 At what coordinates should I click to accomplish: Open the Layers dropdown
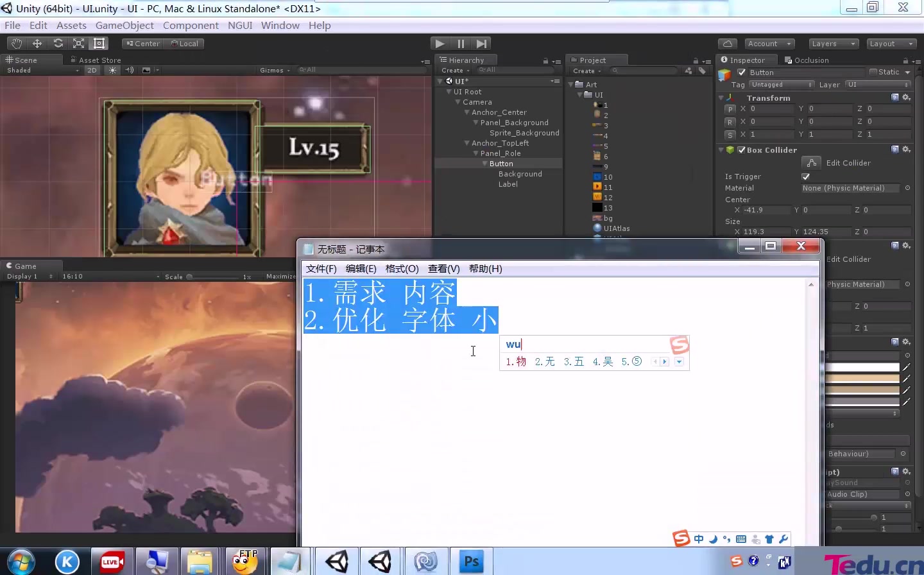832,43
